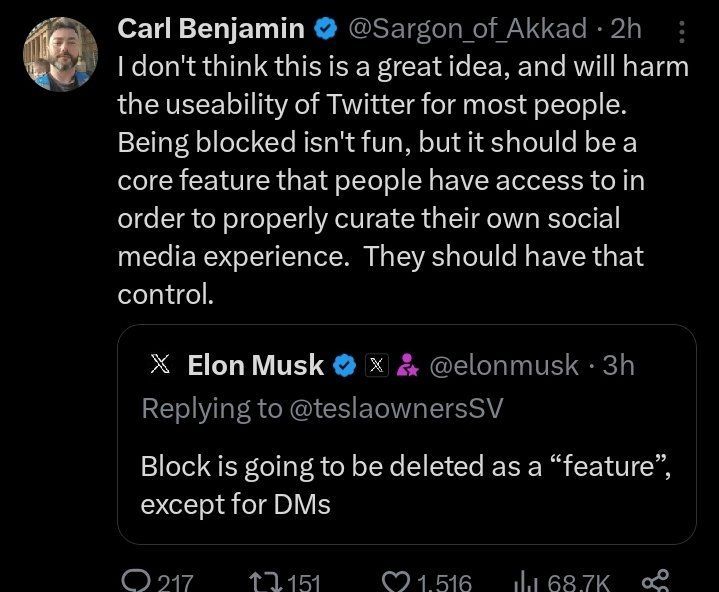Click the share icon
Viewport: 719px width, 592px height.
[653, 581]
